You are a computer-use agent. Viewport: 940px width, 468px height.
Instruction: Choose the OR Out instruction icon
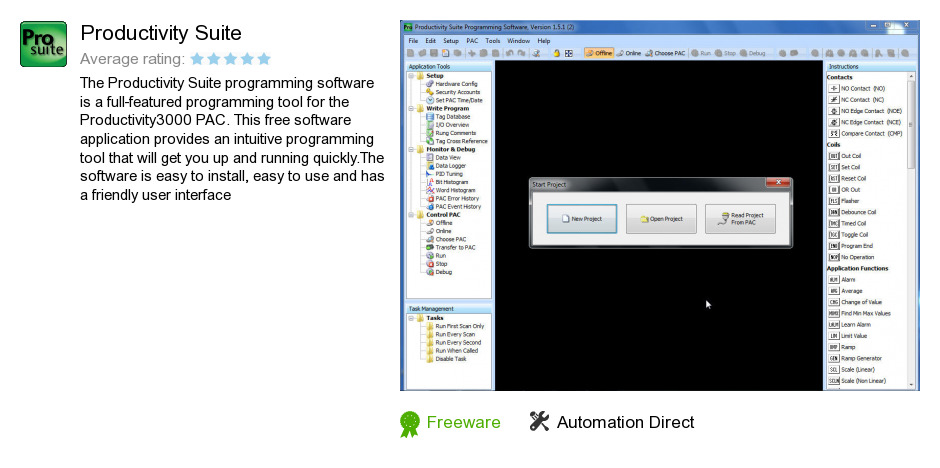833,190
